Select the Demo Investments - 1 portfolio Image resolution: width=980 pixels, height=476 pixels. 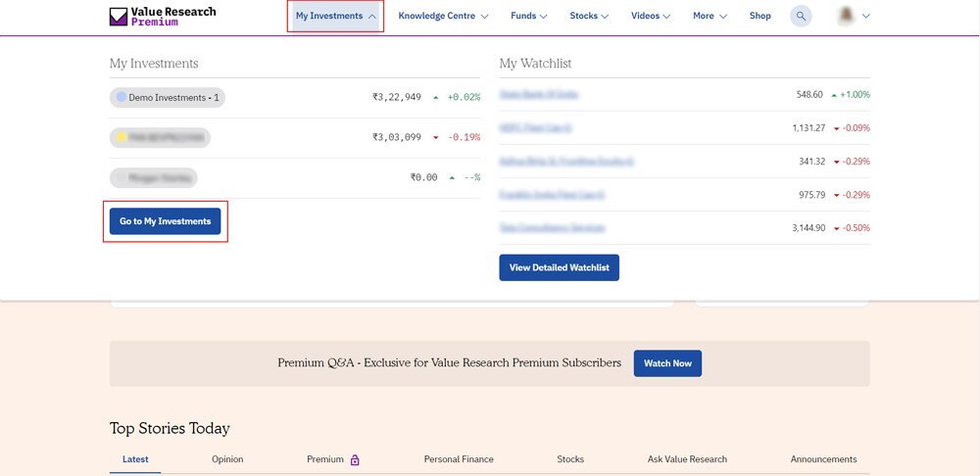[169, 97]
